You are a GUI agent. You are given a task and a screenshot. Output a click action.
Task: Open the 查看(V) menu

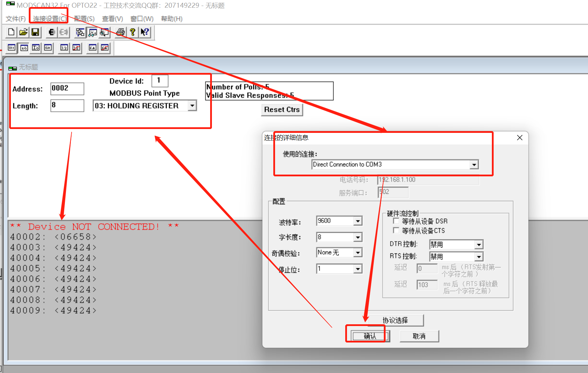pos(112,19)
